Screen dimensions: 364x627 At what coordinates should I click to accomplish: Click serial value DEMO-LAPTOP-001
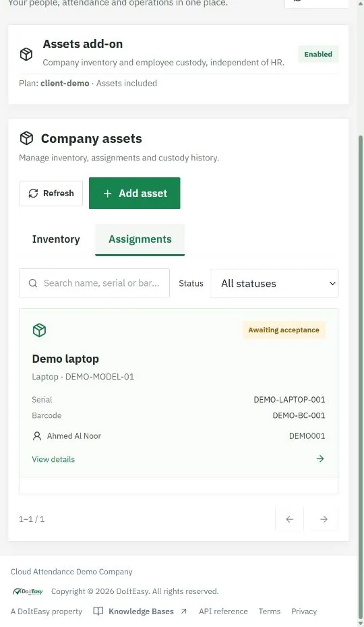pyautogui.click(x=289, y=400)
